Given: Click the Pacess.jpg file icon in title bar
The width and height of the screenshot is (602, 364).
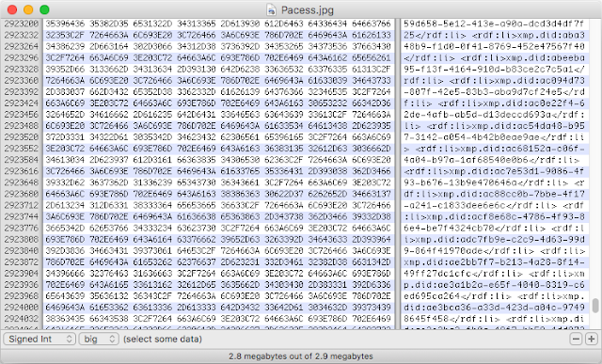Looking at the screenshot, I should point(272,9).
